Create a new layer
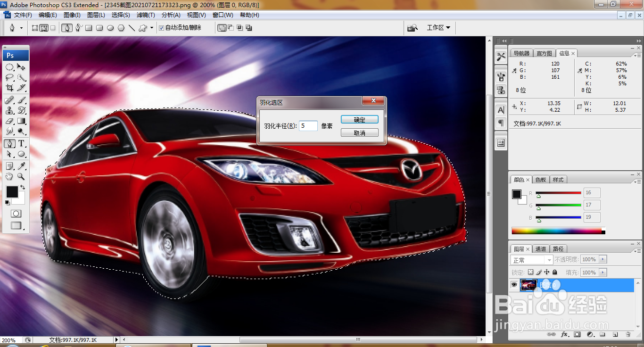The height and width of the screenshot is (347, 644). (x=615, y=334)
